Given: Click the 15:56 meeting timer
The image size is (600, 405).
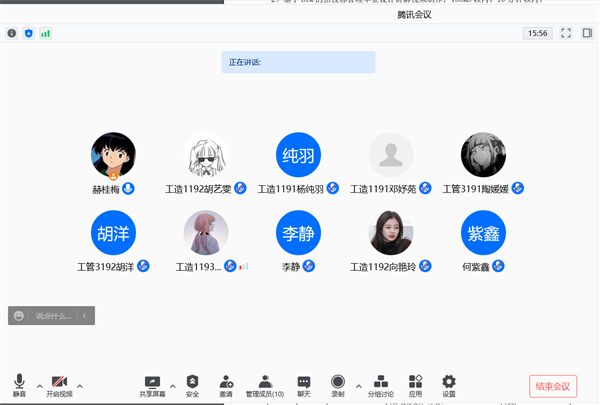Looking at the screenshot, I should [538, 33].
